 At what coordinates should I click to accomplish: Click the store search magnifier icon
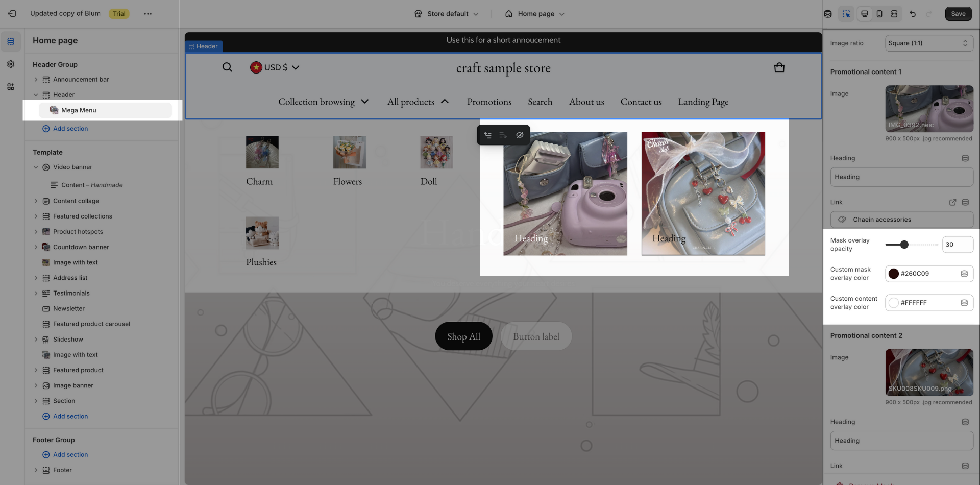click(227, 67)
